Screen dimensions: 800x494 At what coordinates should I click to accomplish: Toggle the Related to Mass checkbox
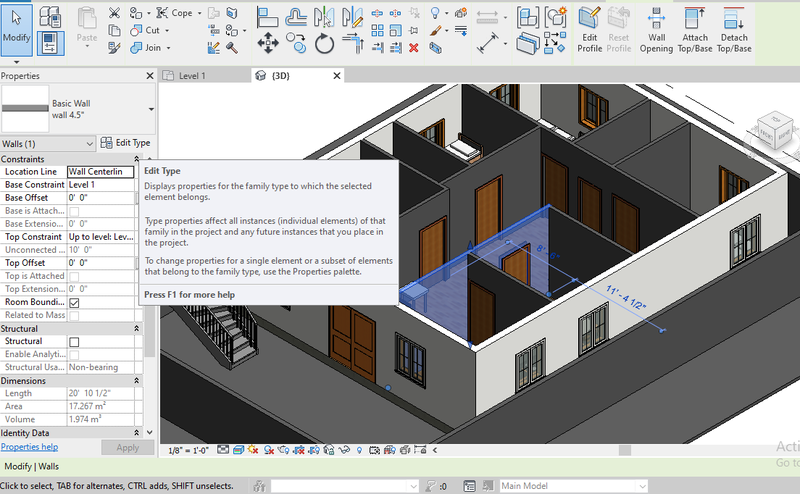74,315
